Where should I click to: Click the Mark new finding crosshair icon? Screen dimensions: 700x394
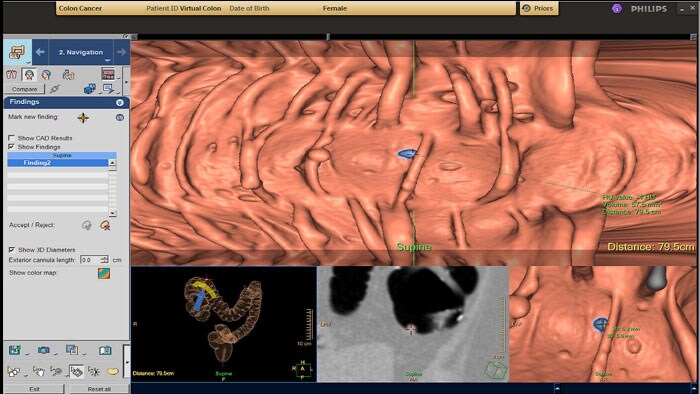point(83,118)
